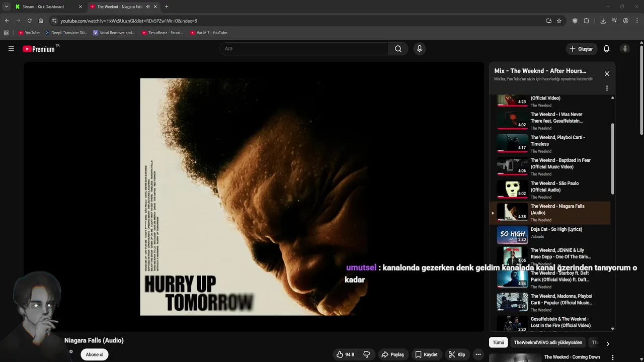This screenshot has height=362, width=644.
Task: Click the Oluştur create button
Action: point(581,49)
